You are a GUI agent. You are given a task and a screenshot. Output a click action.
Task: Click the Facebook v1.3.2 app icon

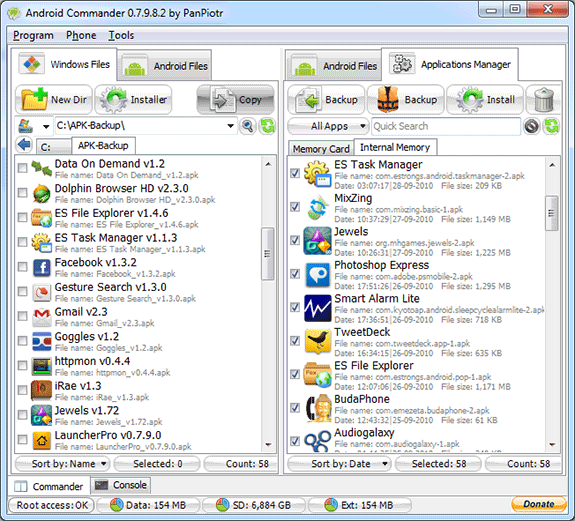click(x=41, y=267)
